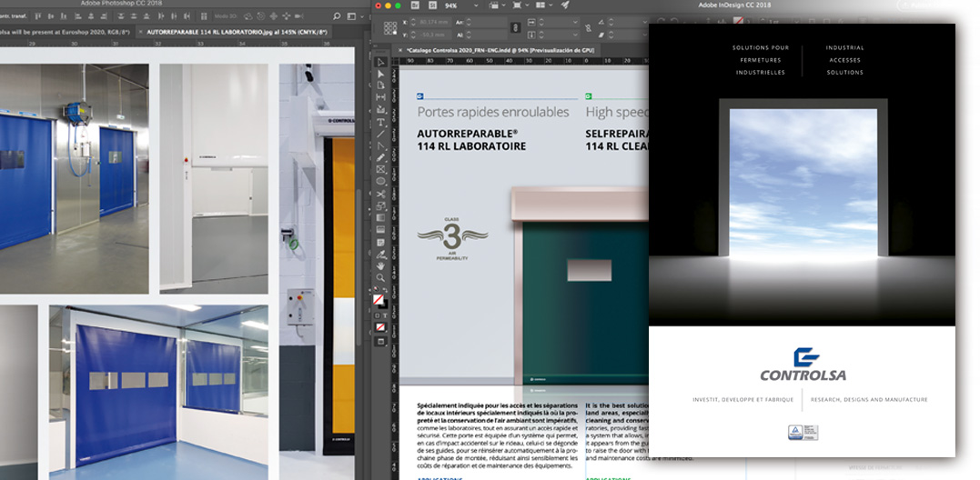The height and width of the screenshot is (480, 980).
Task: Select the InDesign Hand tool
Action: (380, 265)
